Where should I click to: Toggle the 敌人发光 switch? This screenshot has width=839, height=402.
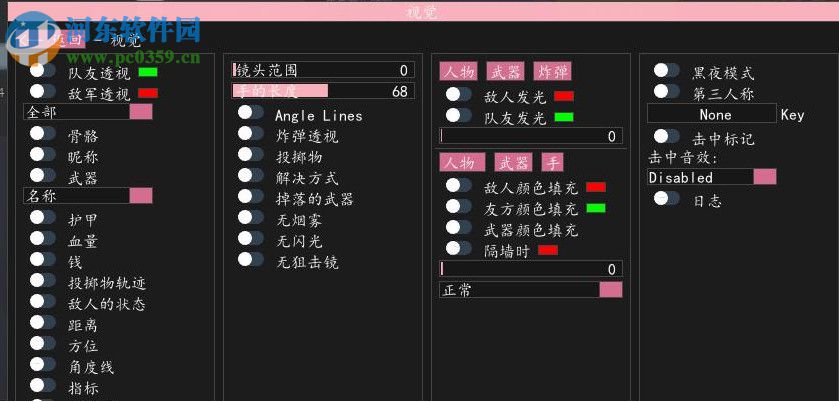tap(459, 94)
